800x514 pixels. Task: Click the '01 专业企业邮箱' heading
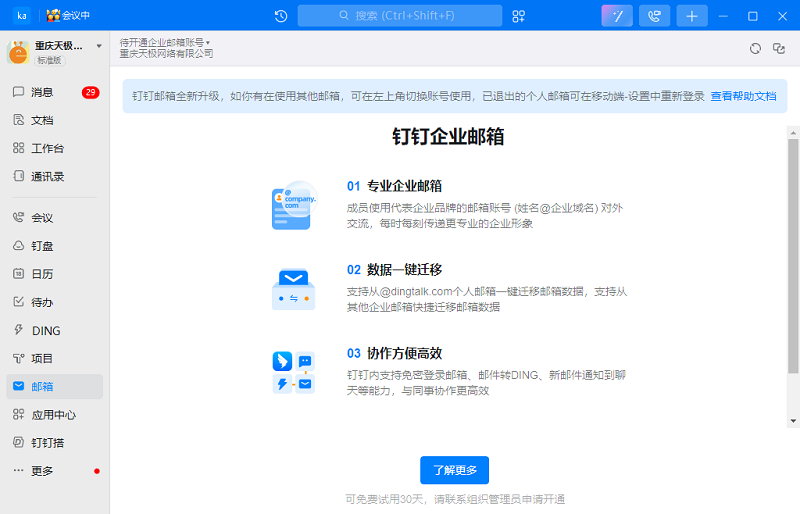click(x=394, y=186)
